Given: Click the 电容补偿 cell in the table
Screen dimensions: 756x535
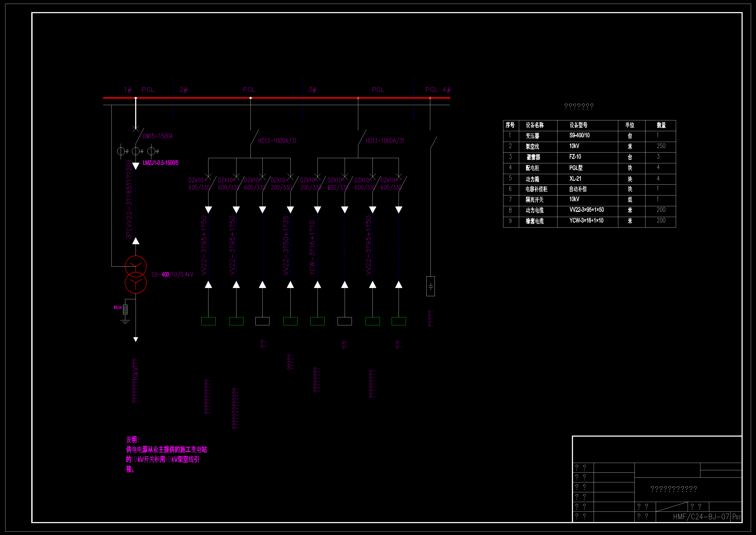Looking at the screenshot, I should pyautogui.click(x=536, y=189).
